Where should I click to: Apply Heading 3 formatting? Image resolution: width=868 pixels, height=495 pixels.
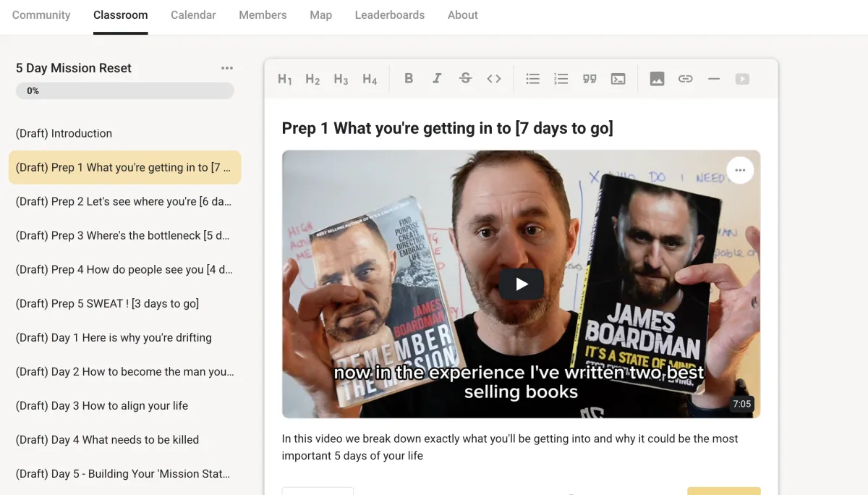click(x=341, y=79)
